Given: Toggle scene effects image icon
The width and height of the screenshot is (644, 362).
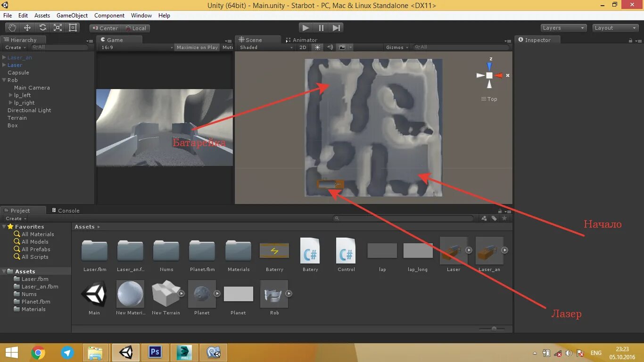Looking at the screenshot, I should point(342,47).
